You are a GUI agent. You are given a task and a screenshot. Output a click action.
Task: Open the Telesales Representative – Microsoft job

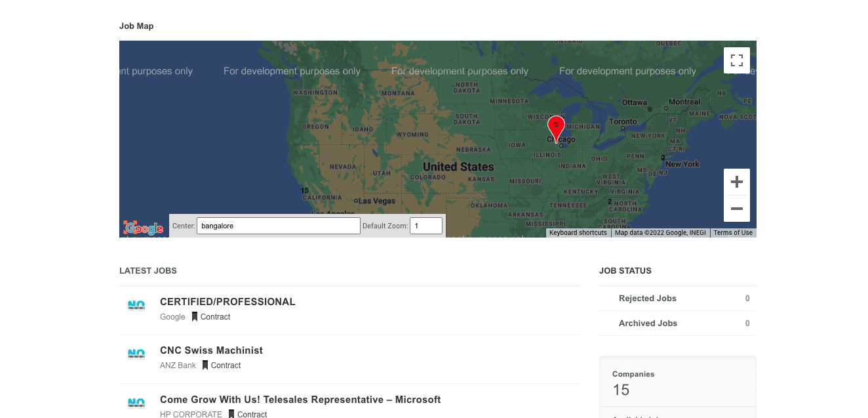pyautogui.click(x=300, y=400)
